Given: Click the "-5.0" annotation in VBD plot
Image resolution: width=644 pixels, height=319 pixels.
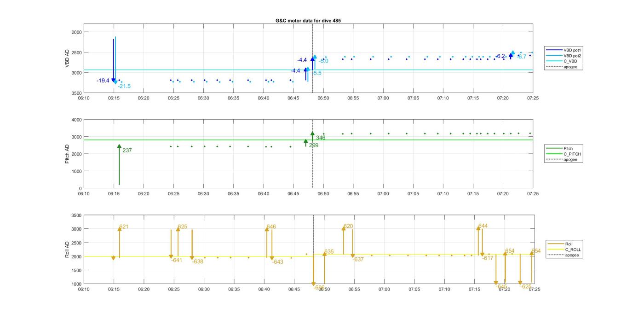Looking at the screenshot, I should pyautogui.click(x=323, y=61).
